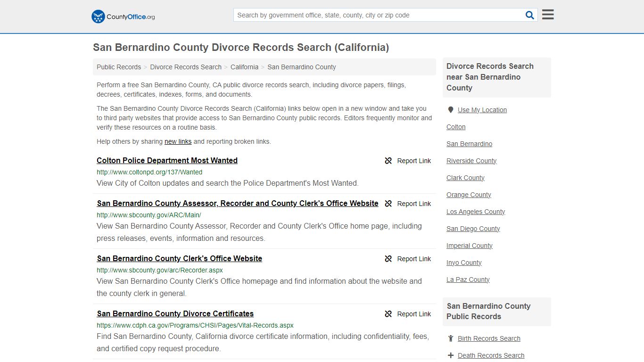
Task: Click the new links hyperlink
Action: pos(178,141)
